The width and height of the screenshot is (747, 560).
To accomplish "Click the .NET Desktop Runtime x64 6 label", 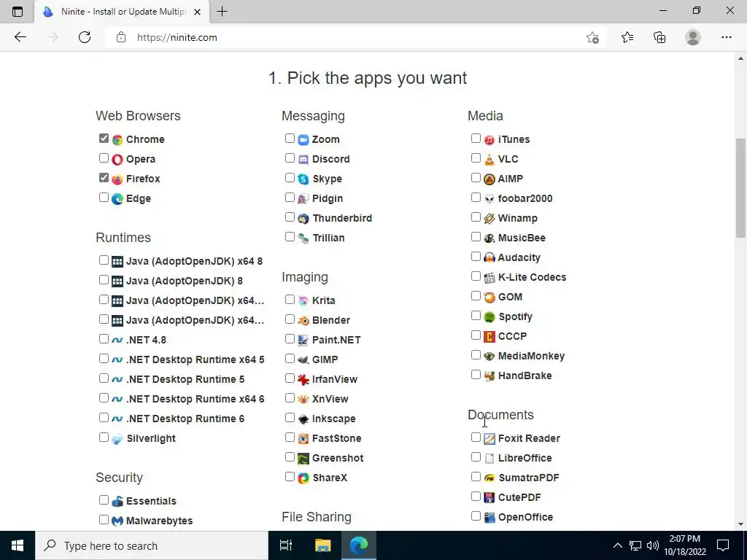I will (196, 399).
